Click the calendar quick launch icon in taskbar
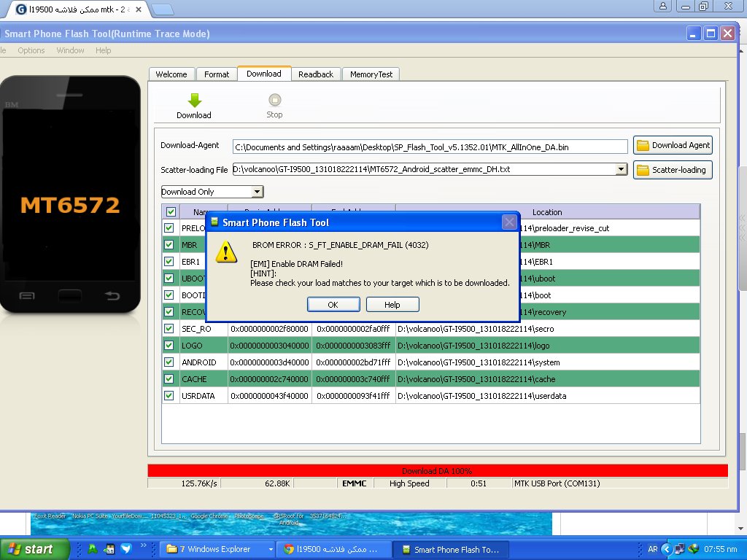The image size is (747, 560). 109,549
